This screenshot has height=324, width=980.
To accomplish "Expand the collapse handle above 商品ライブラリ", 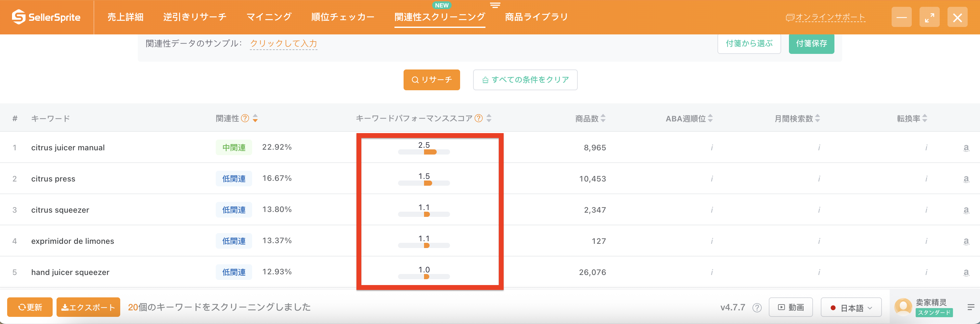I will coord(495,5).
